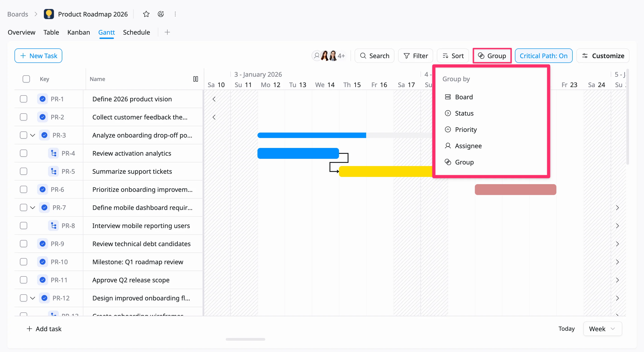The width and height of the screenshot is (644, 352).
Task: Switch to the Schedule tab
Action: click(x=137, y=32)
